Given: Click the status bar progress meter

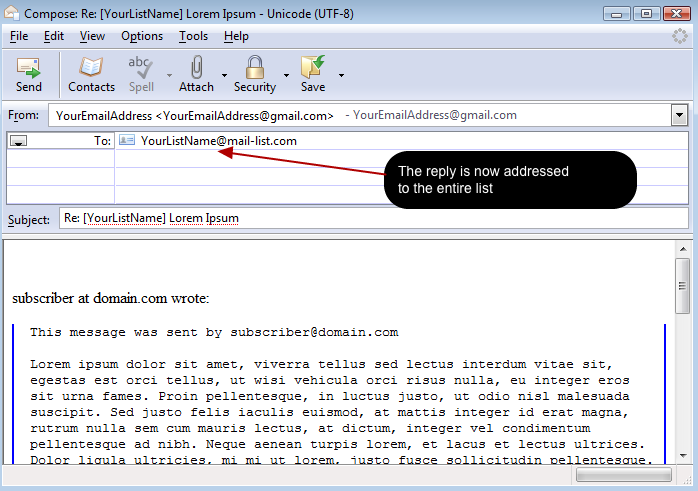Looking at the screenshot, I should point(623,475).
